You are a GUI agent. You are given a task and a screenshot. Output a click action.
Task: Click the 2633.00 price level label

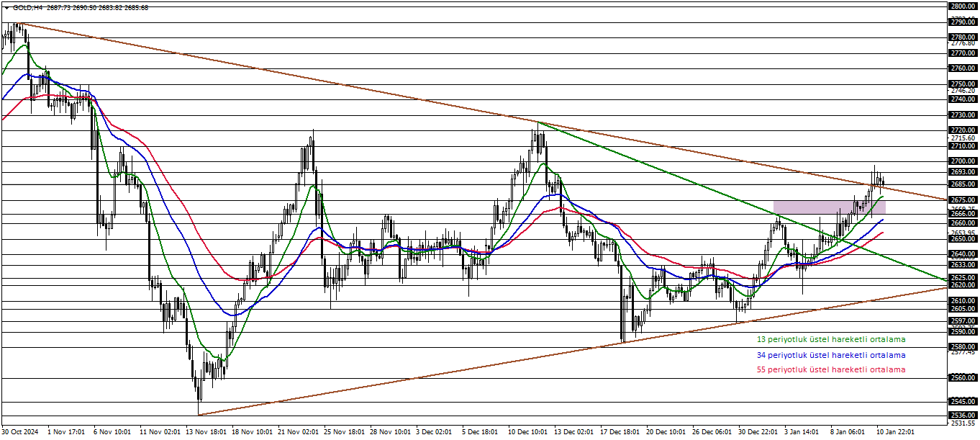[x=962, y=265]
